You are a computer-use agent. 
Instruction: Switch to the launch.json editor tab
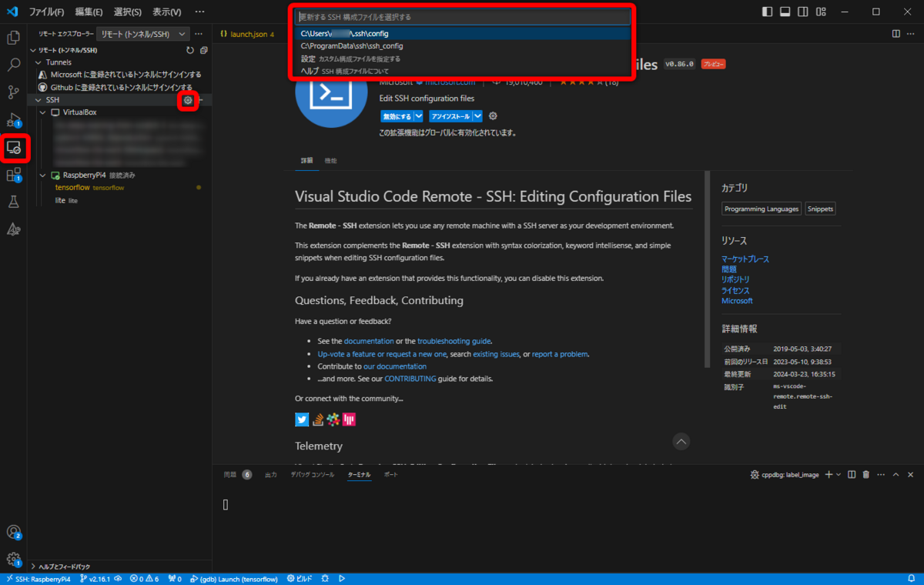(247, 34)
